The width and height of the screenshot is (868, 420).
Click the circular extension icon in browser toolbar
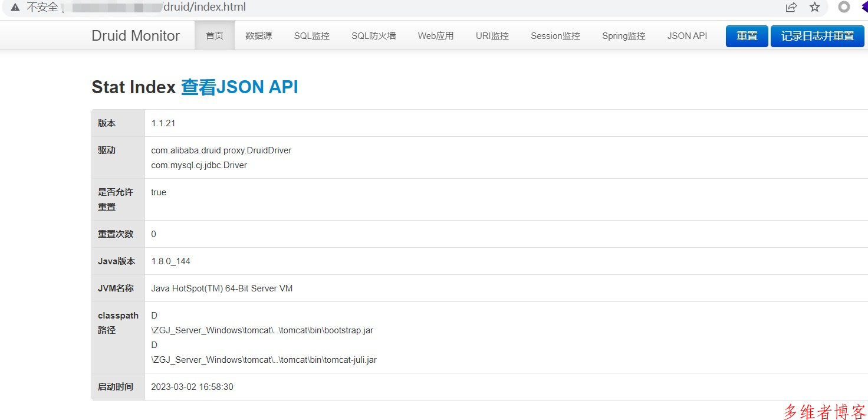coord(844,7)
